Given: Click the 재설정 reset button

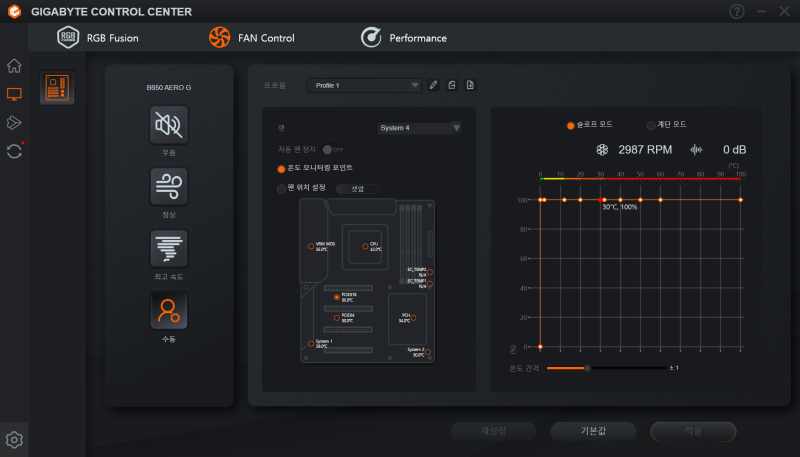Looking at the screenshot, I should pyautogui.click(x=493, y=431).
